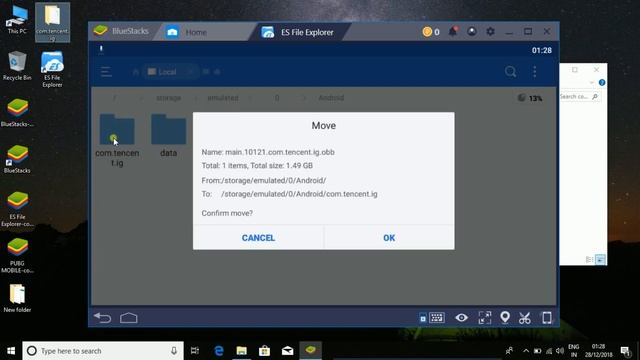Open the ES File Explorer hamburger menu

[106, 72]
